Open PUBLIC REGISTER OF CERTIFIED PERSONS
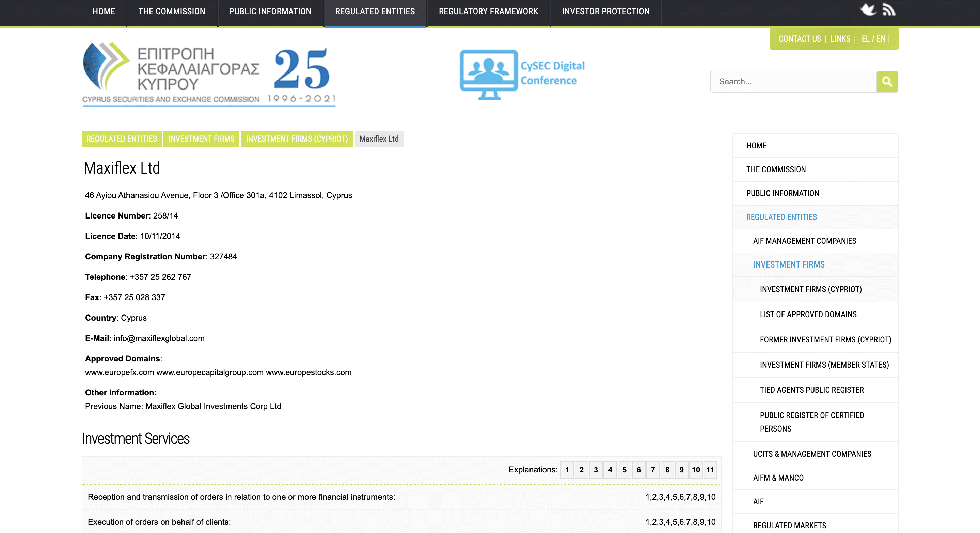 [815, 422]
